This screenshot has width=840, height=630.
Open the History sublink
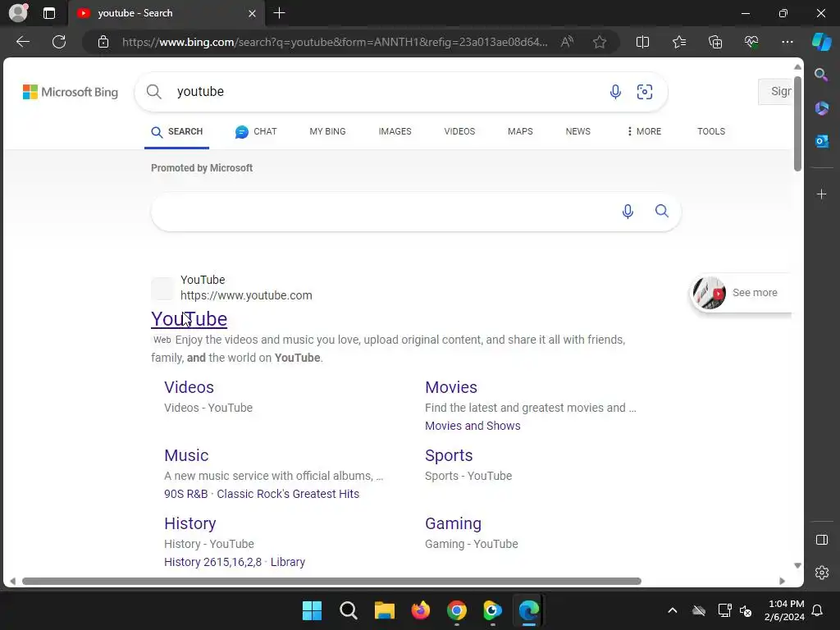(x=189, y=523)
